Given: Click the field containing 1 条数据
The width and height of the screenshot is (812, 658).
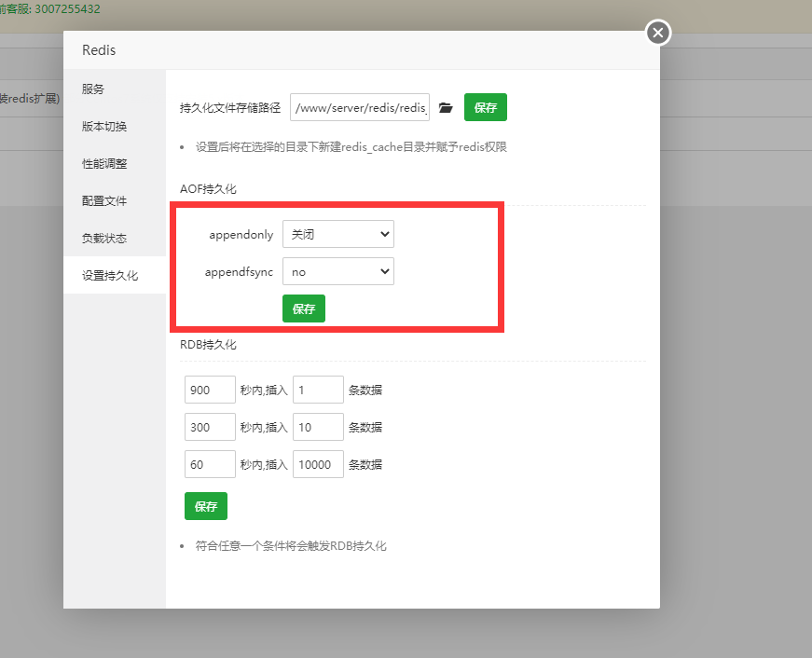Looking at the screenshot, I should (318, 390).
